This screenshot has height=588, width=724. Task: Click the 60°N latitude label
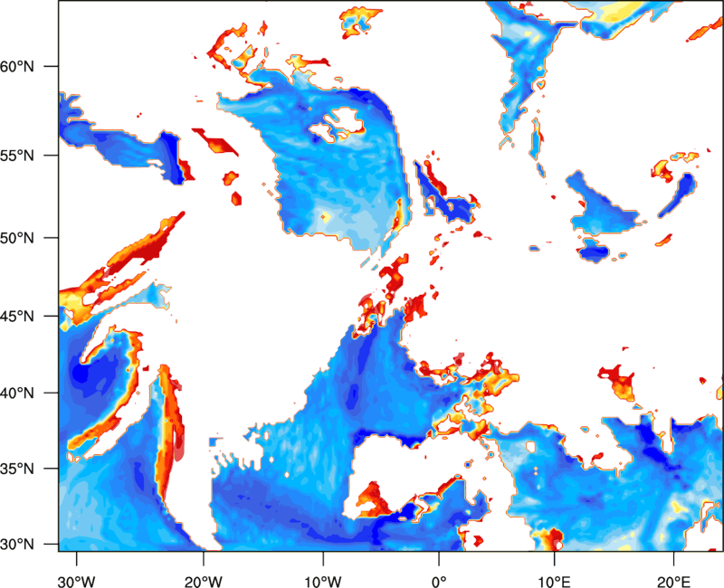pyautogui.click(x=17, y=66)
